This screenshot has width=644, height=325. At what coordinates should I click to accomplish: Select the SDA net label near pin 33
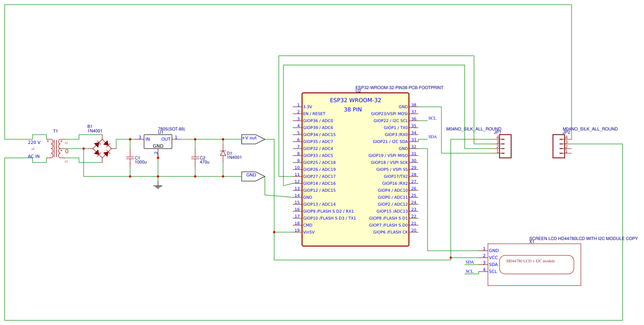(x=433, y=137)
